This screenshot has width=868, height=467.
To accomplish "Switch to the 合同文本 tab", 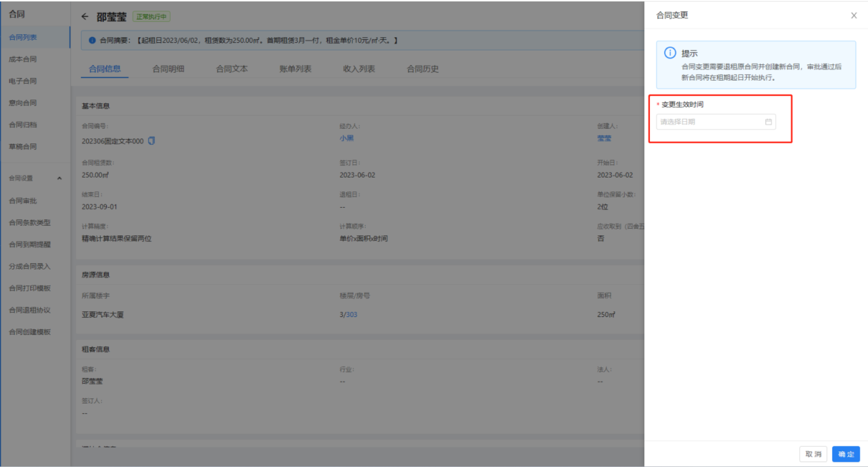I will [231, 69].
